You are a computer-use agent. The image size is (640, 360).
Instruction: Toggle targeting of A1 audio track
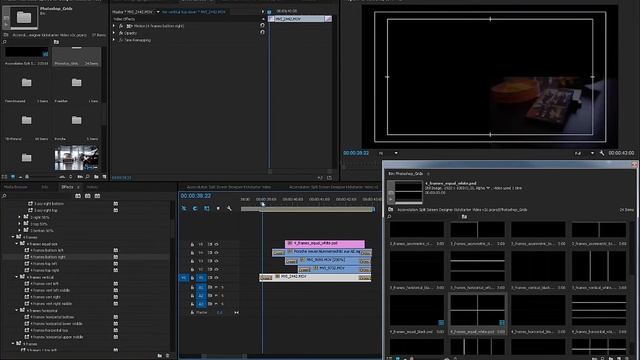[x=201, y=287]
